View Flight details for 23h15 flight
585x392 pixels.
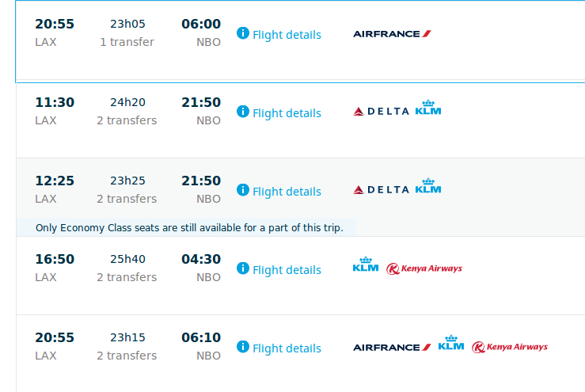point(287,348)
